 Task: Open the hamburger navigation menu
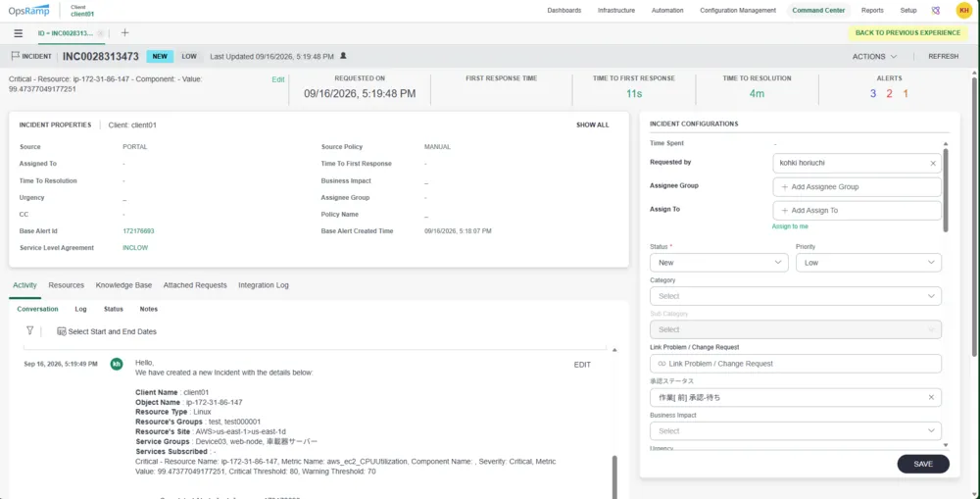click(x=18, y=33)
